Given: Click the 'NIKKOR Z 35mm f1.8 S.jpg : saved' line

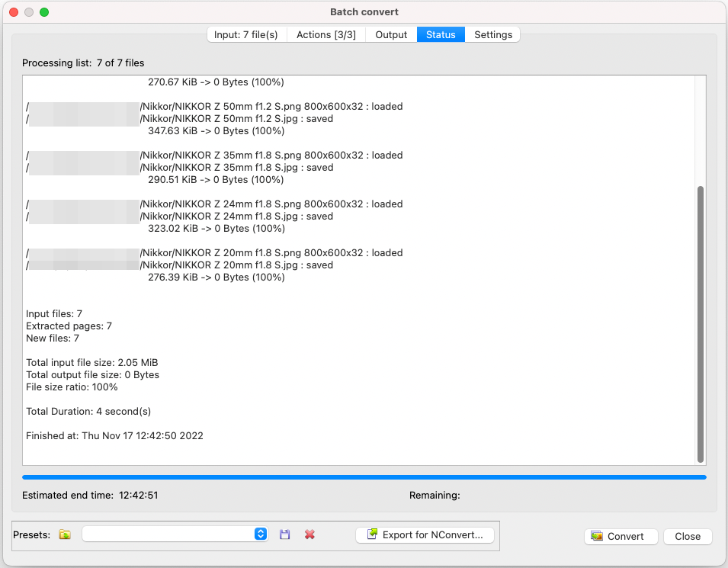Looking at the screenshot, I should click(180, 168).
